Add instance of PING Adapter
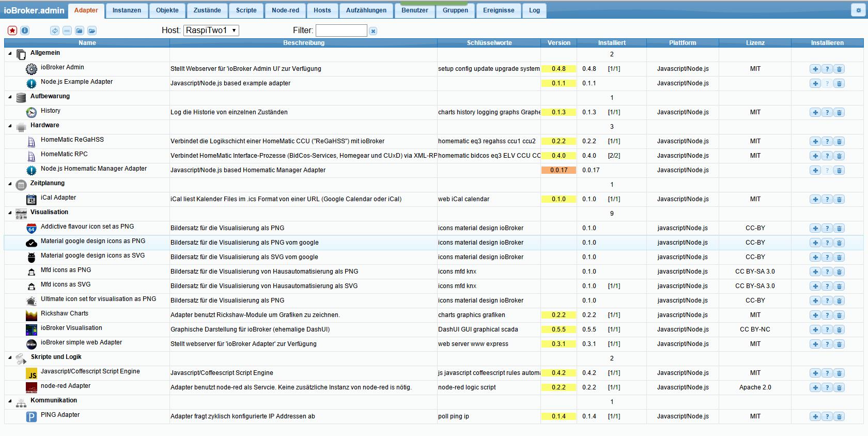The height and width of the screenshot is (436, 868). tap(815, 416)
